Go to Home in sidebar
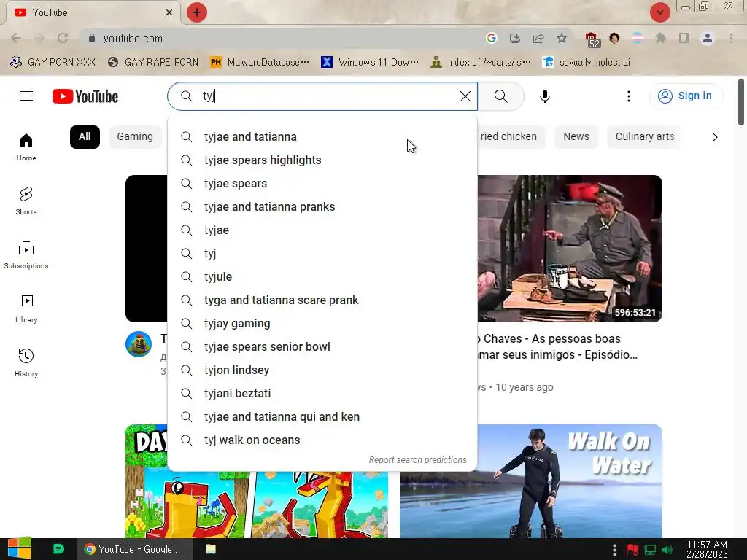 tap(26, 147)
